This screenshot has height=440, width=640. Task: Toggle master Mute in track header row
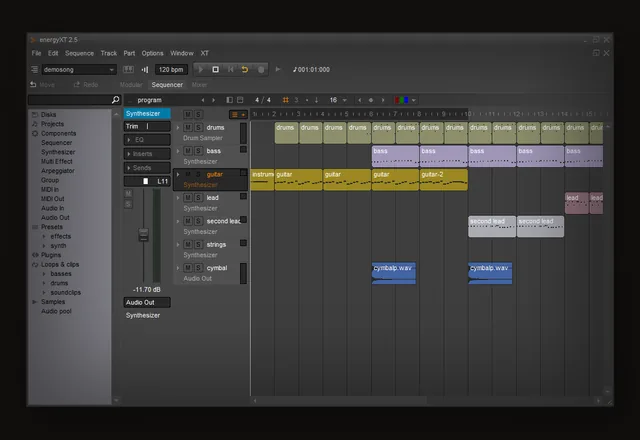[188, 114]
